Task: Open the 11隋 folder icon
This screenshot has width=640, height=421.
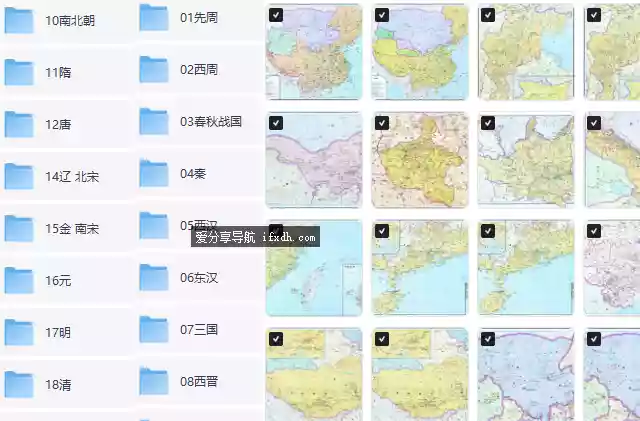Action: pos(19,72)
